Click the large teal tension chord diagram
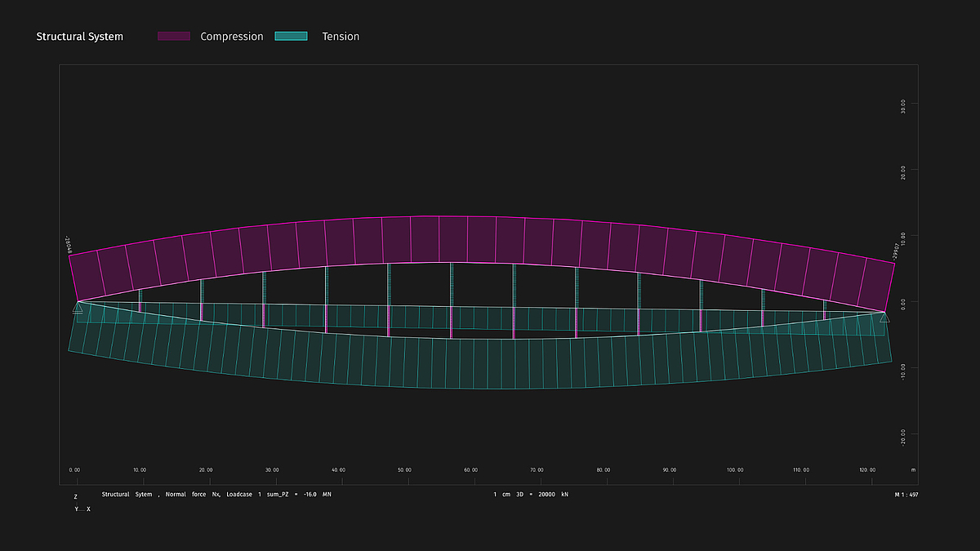The image size is (980, 551). coord(482,363)
